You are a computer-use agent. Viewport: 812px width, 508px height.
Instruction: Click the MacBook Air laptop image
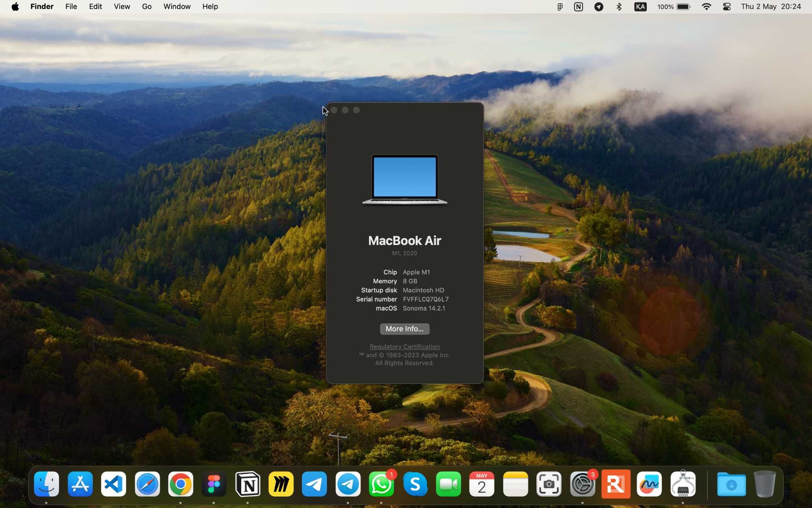point(405,180)
